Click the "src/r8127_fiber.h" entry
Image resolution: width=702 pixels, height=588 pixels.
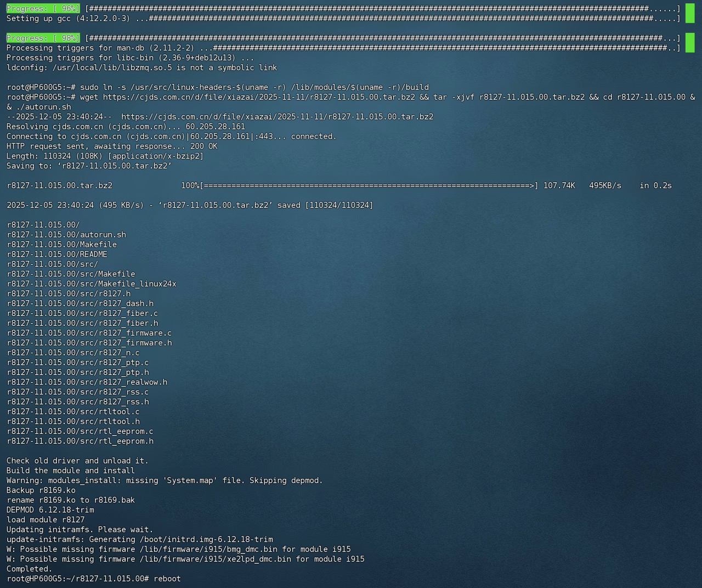pyautogui.click(x=82, y=324)
